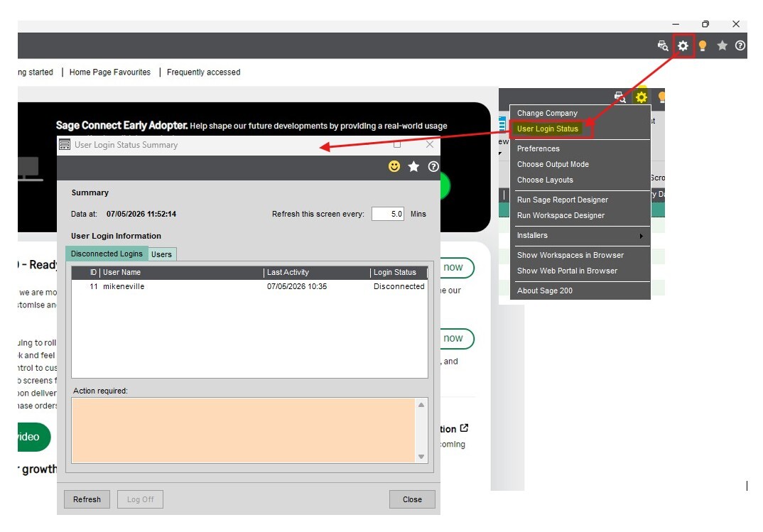Sort by Last Activity column header
763x532 pixels.
click(318, 272)
